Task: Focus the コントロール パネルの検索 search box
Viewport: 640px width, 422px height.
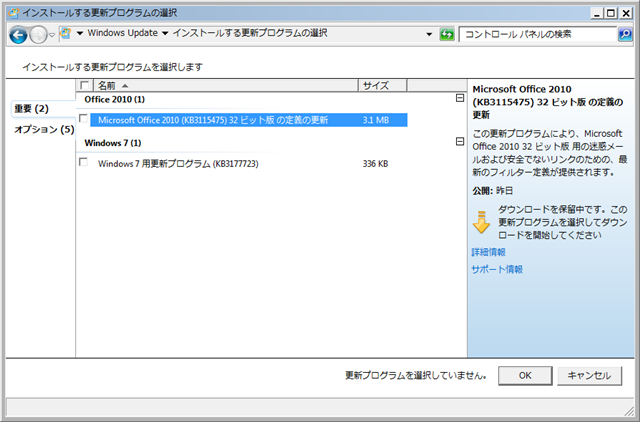Action: click(x=537, y=34)
